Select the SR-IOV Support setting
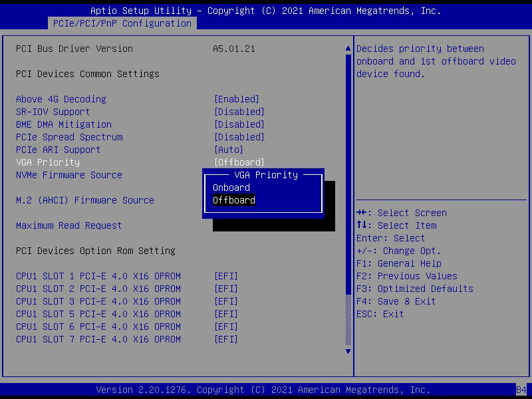The image size is (532, 399). tap(53, 112)
